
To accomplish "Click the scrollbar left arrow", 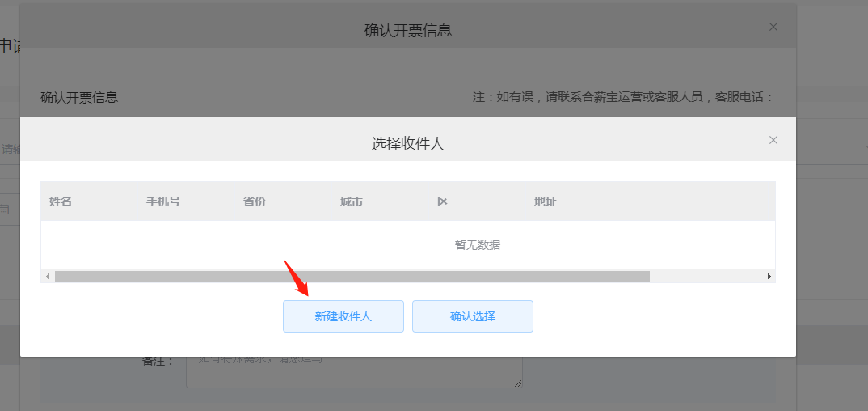I will click(48, 276).
